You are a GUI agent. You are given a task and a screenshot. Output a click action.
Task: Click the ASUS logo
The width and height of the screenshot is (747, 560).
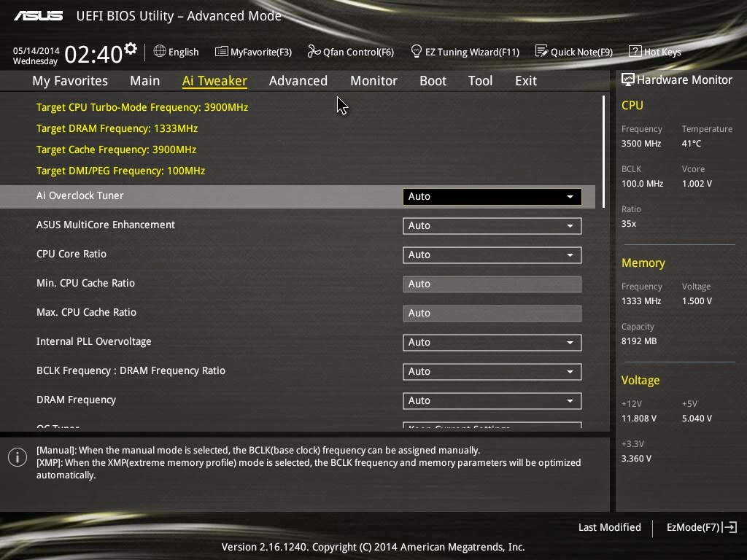(x=39, y=16)
